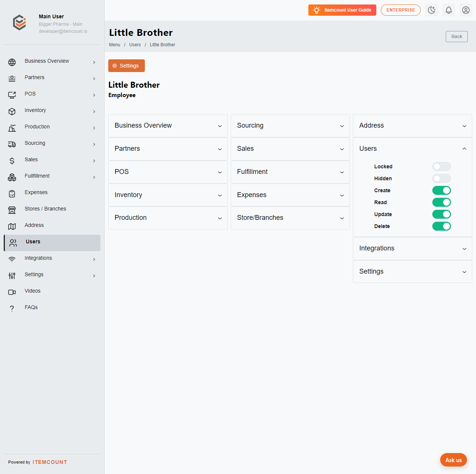Expand the Settings submenu arrow in sidebar
The image size is (476, 474).
[x=94, y=276]
